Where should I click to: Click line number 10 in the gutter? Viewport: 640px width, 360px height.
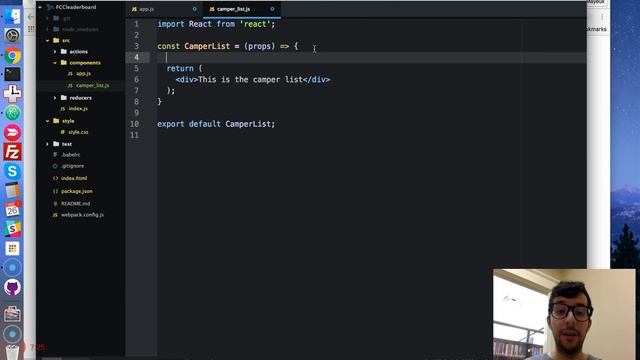[134, 124]
